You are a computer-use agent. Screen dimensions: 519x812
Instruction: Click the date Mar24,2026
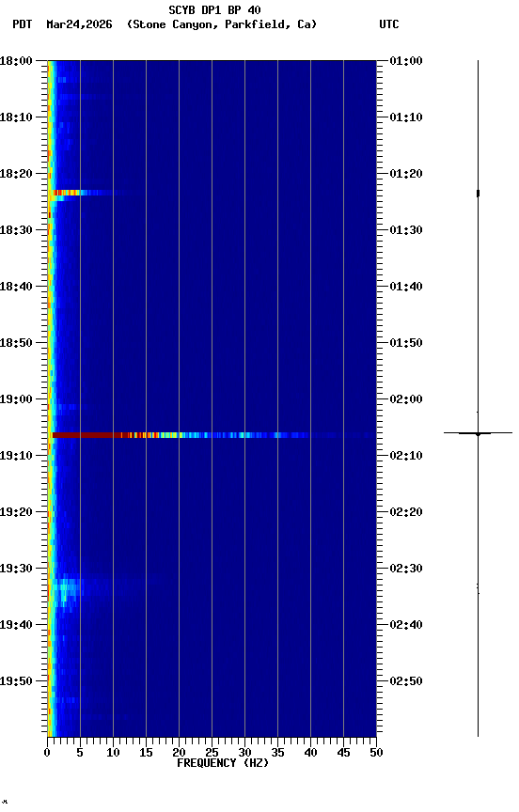pyautogui.click(x=79, y=24)
